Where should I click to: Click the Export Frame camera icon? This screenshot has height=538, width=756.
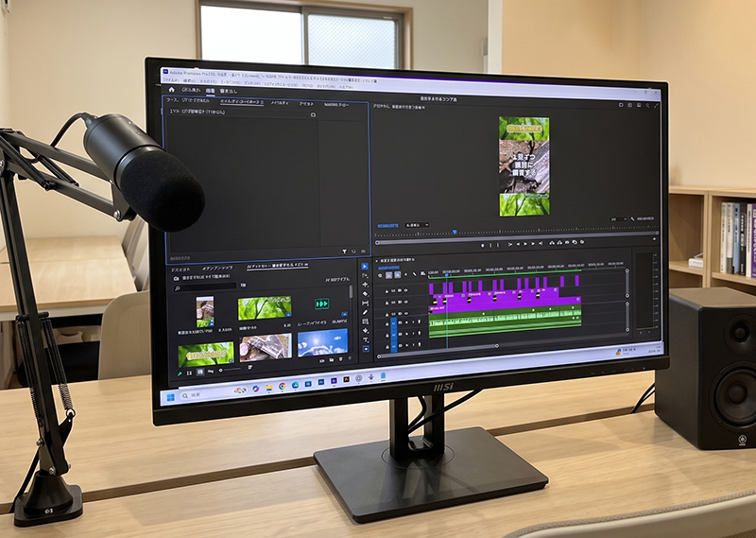pyautogui.click(x=567, y=242)
